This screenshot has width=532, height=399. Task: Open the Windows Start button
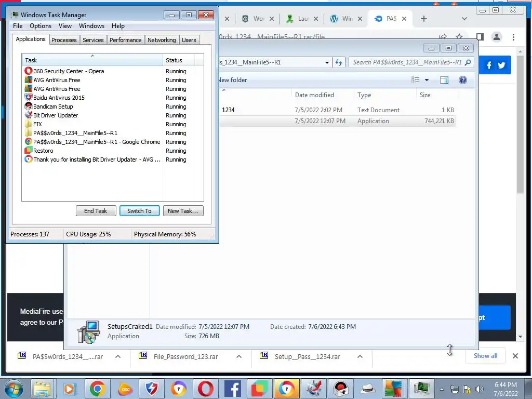tap(14, 389)
